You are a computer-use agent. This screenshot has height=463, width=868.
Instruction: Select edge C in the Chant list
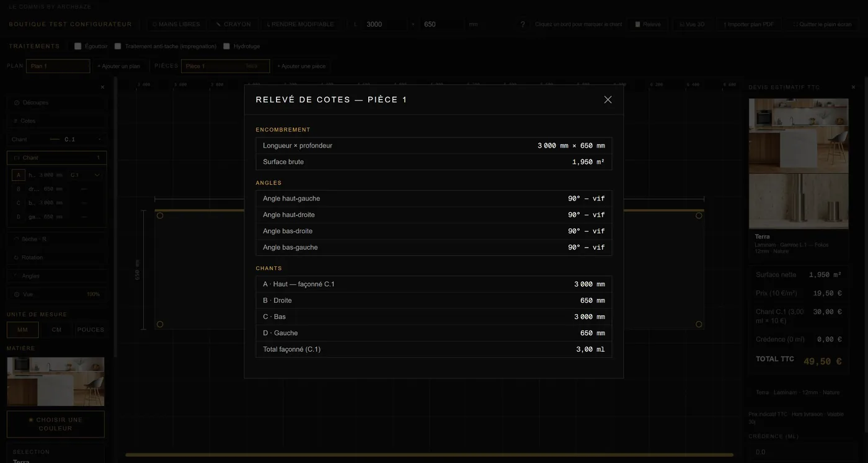pos(19,203)
